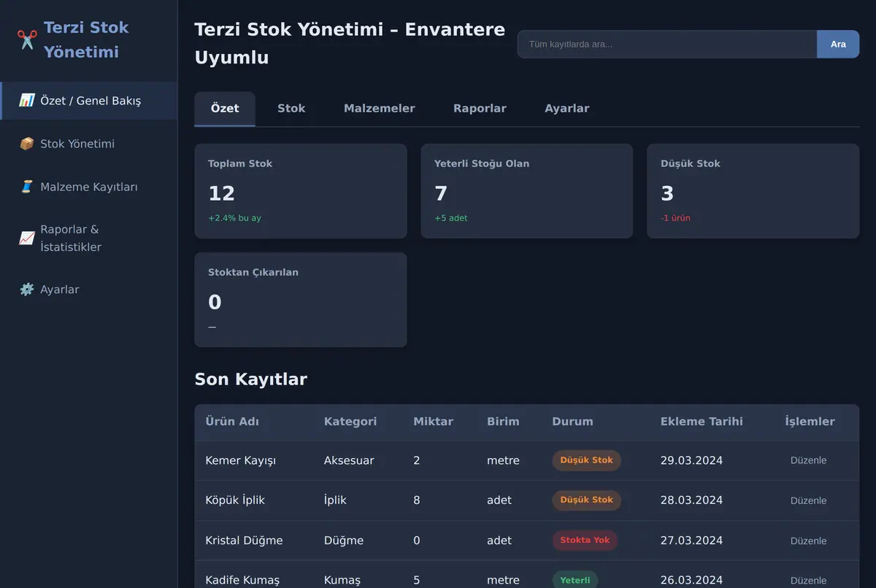Viewport: 876px width, 588px height.
Task: Select the Düşük Stok summary card
Action: click(x=753, y=191)
